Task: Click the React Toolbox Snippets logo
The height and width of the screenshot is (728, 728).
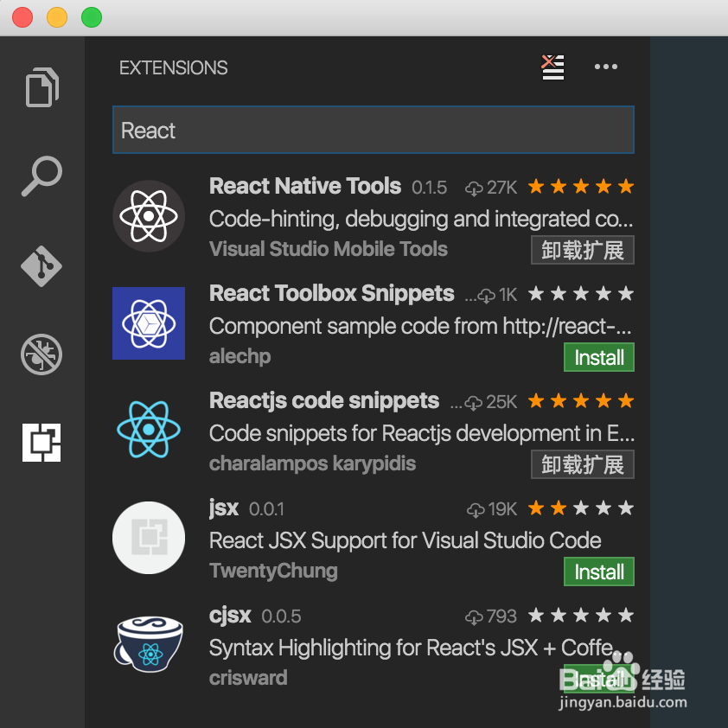Action: (149, 323)
